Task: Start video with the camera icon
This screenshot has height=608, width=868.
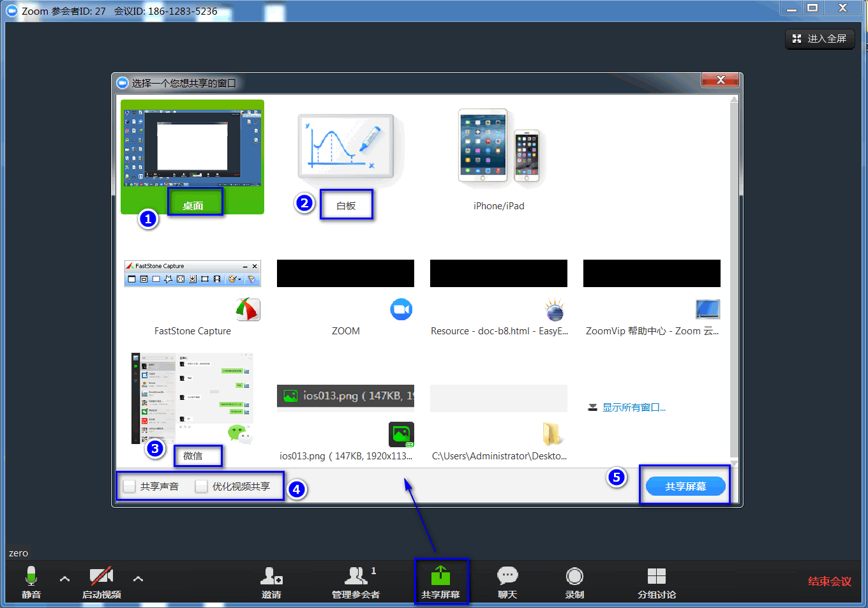Action: point(101,576)
